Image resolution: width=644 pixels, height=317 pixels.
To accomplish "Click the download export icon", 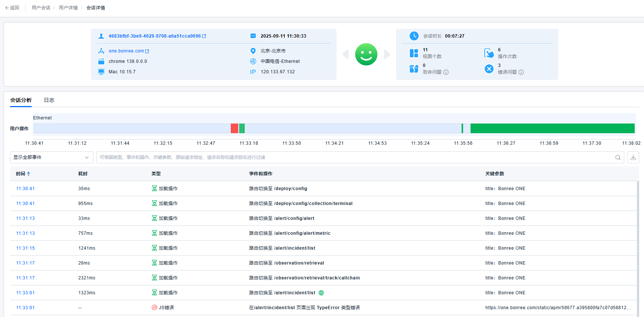I will pos(633,157).
